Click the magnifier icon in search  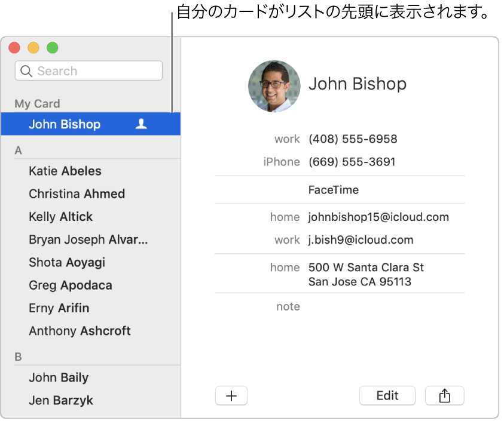(x=26, y=71)
